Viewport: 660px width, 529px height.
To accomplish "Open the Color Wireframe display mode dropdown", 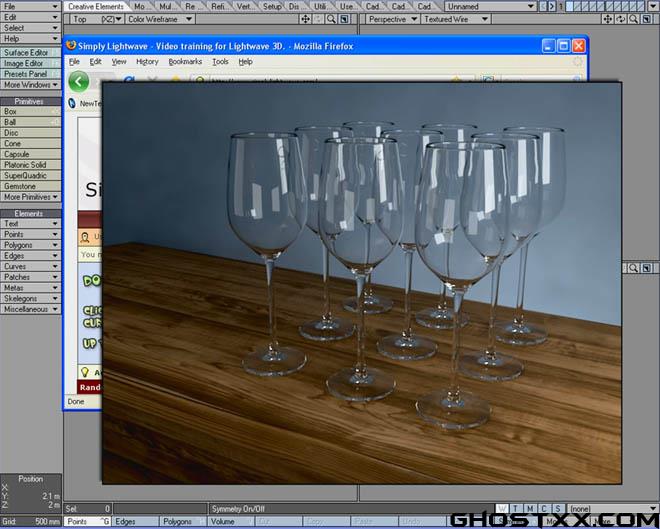I will [x=160, y=19].
